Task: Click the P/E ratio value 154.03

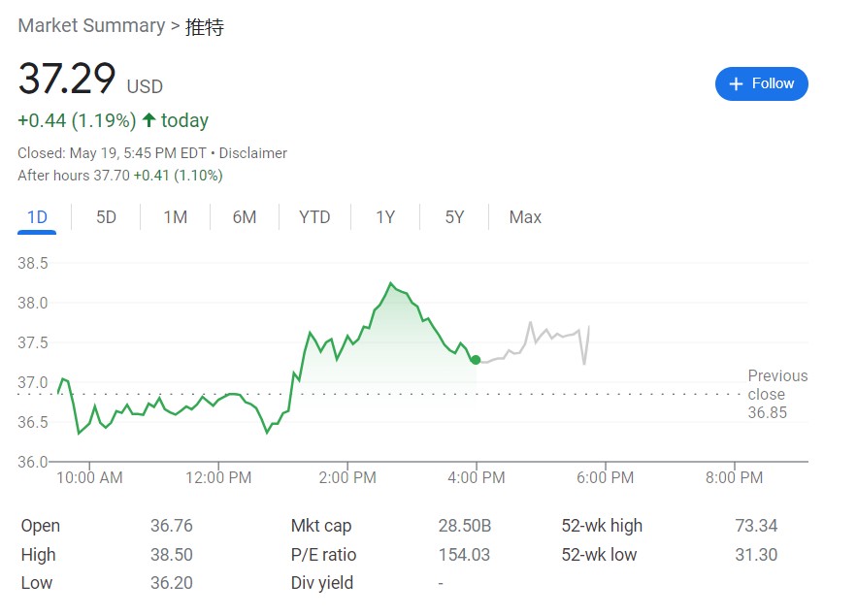Action: [464, 555]
